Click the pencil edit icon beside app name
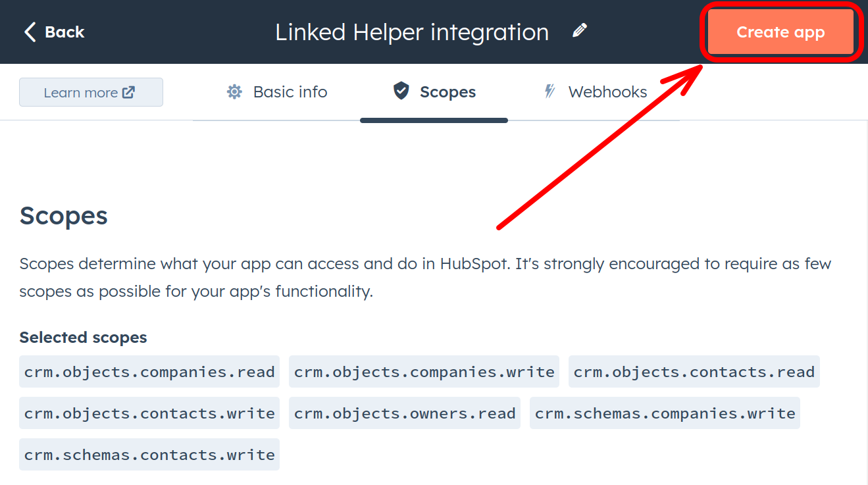The image size is (868, 485). pos(580,31)
